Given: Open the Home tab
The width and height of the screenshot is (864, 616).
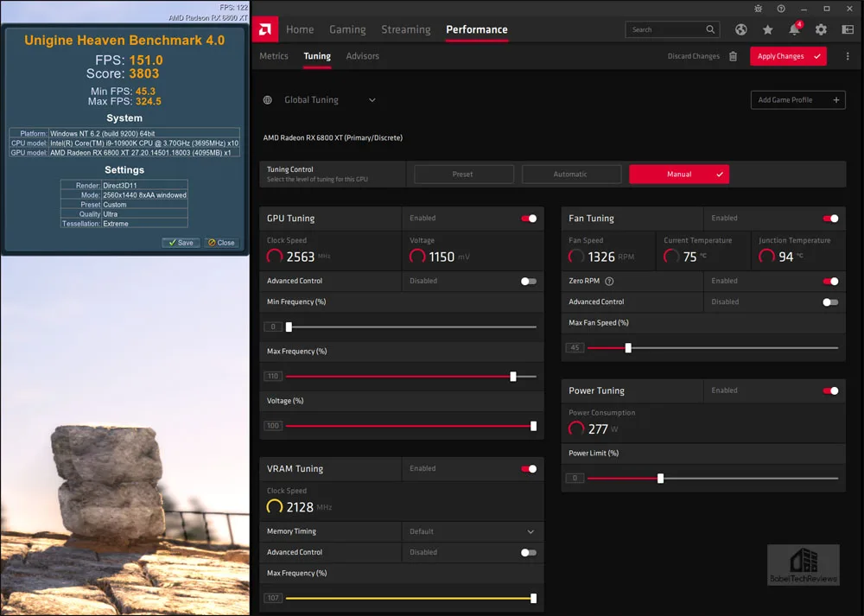Looking at the screenshot, I should tap(300, 29).
